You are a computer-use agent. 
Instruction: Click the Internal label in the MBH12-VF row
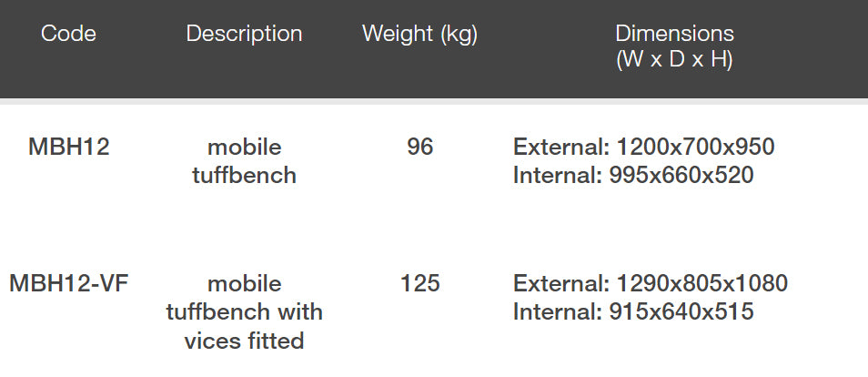point(556,311)
